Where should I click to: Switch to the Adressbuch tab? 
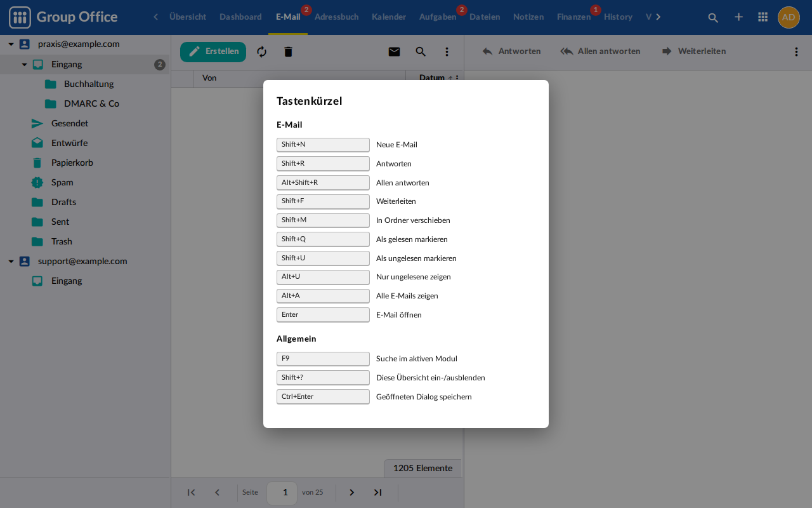pyautogui.click(x=336, y=17)
